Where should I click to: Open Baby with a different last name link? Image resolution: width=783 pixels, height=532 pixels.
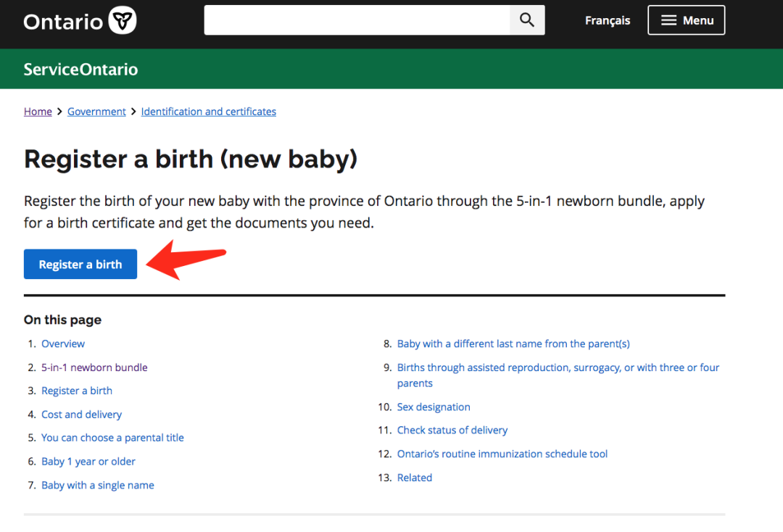click(513, 344)
